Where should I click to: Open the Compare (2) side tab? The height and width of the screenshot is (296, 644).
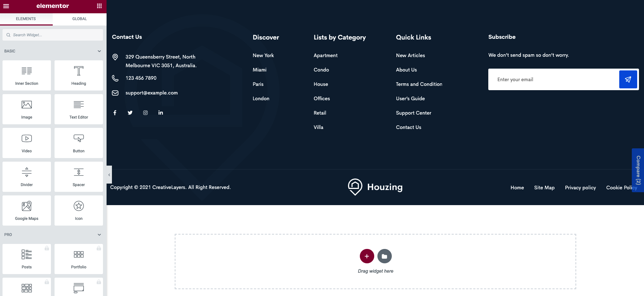coord(638,170)
